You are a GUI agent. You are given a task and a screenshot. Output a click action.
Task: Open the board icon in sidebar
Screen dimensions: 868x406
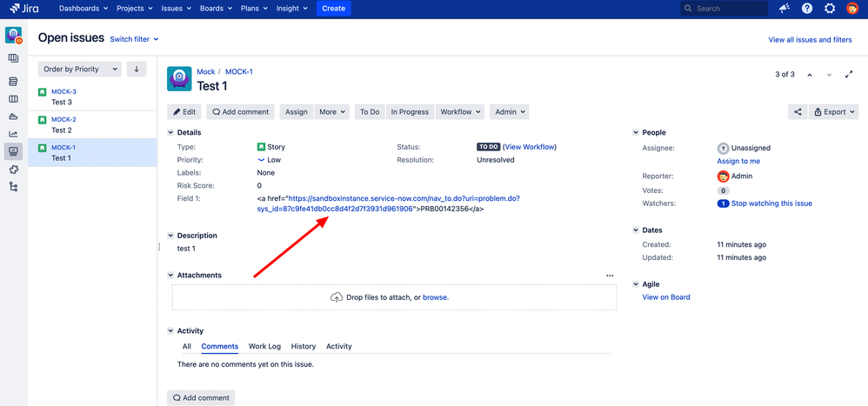(x=13, y=58)
